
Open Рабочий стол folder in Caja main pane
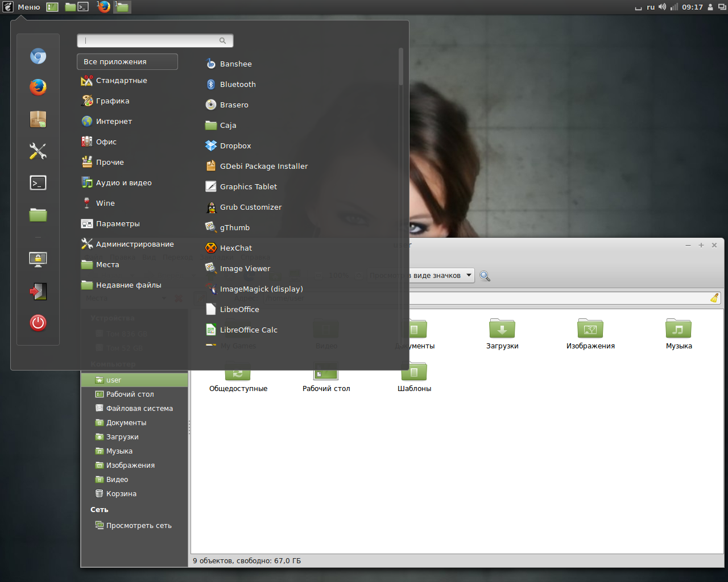coord(326,377)
